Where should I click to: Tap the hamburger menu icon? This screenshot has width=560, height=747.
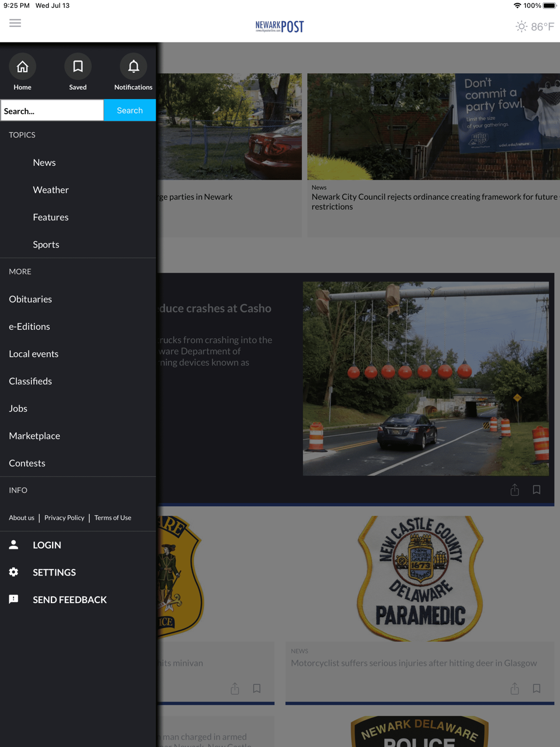pos(15,23)
